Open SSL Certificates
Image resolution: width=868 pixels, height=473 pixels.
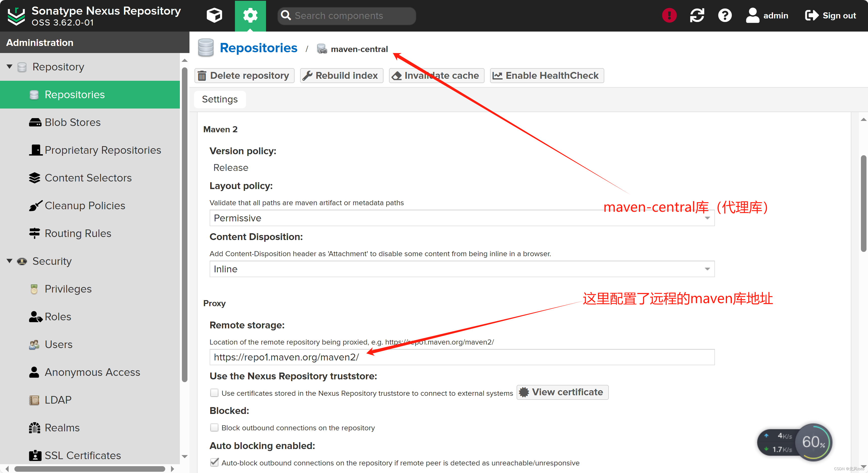click(x=83, y=456)
